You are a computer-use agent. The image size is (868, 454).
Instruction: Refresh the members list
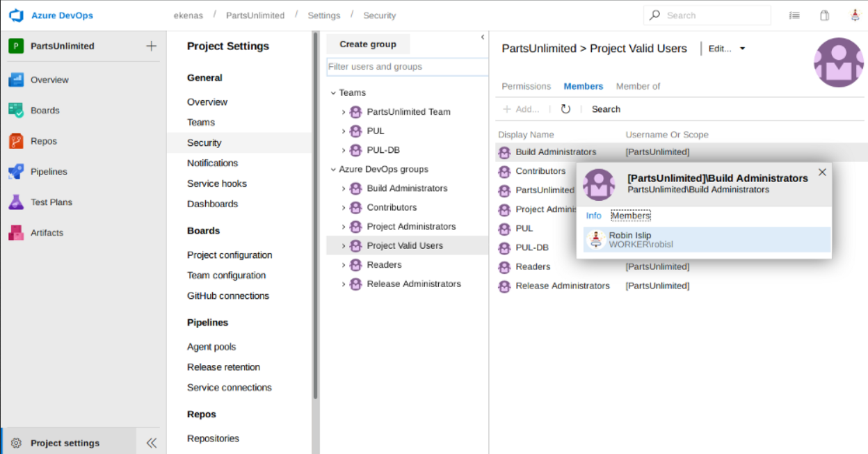(x=565, y=109)
